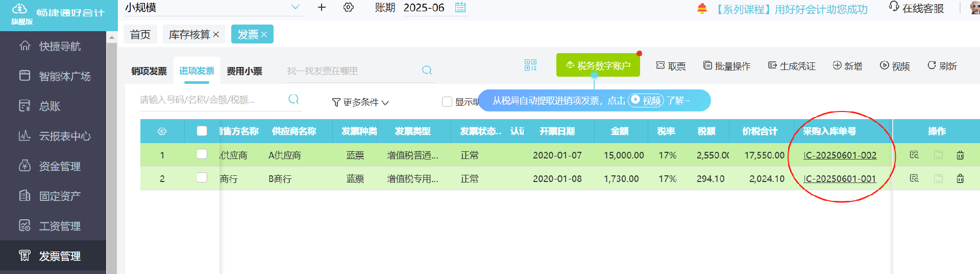Switch to 库存核算 tab
The height and width of the screenshot is (274, 980).
point(189,34)
